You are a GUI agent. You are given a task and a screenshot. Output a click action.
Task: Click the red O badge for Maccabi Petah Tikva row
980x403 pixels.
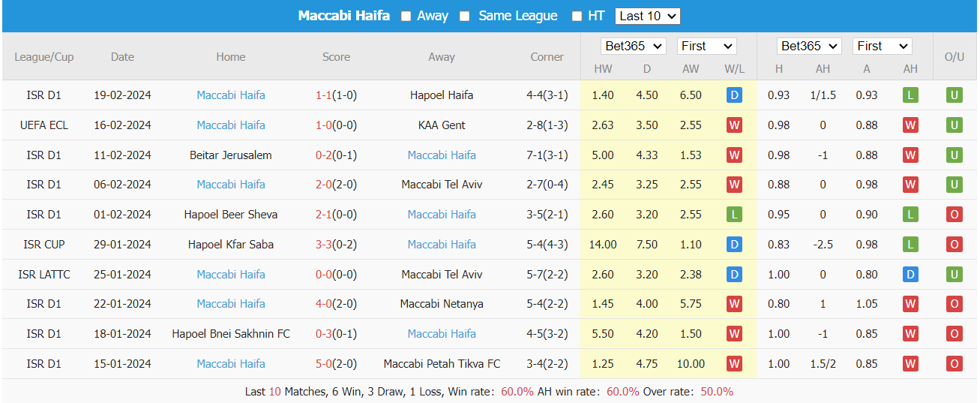(x=954, y=364)
